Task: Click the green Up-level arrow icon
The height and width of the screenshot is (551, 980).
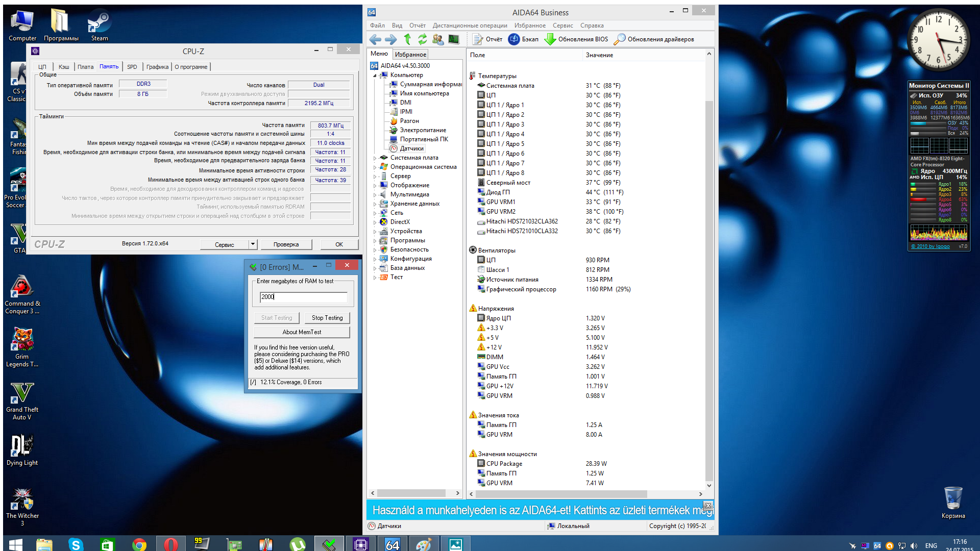Action: pos(407,39)
